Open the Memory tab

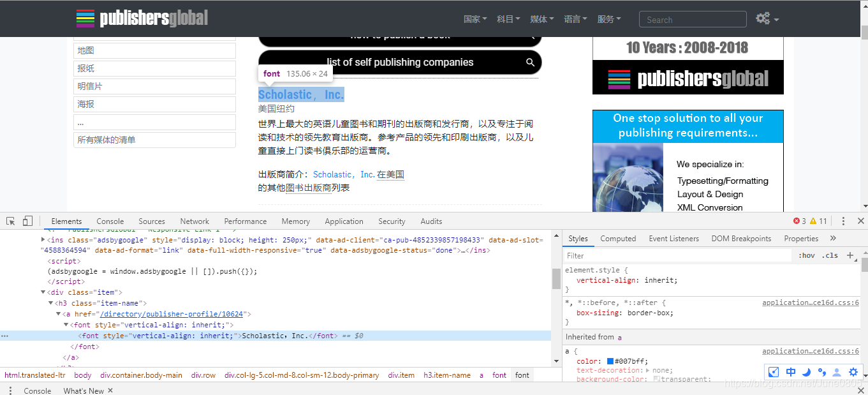pyautogui.click(x=295, y=221)
